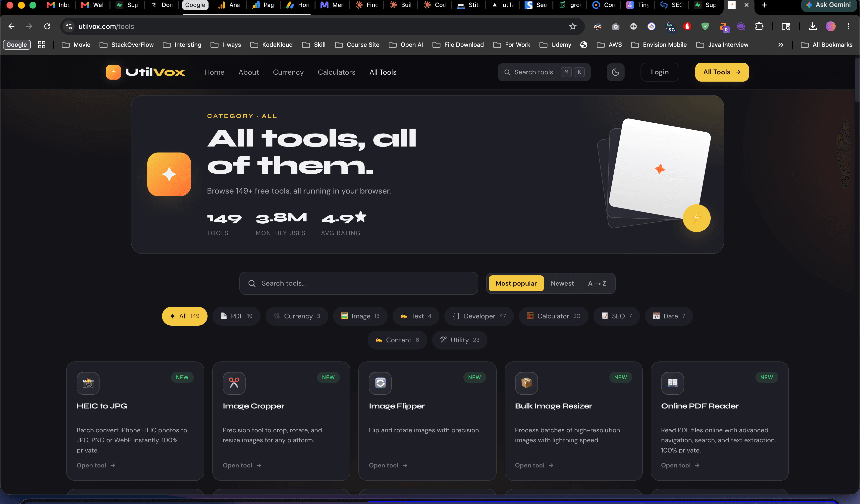Click the UtilVox logo in the header

(145, 72)
